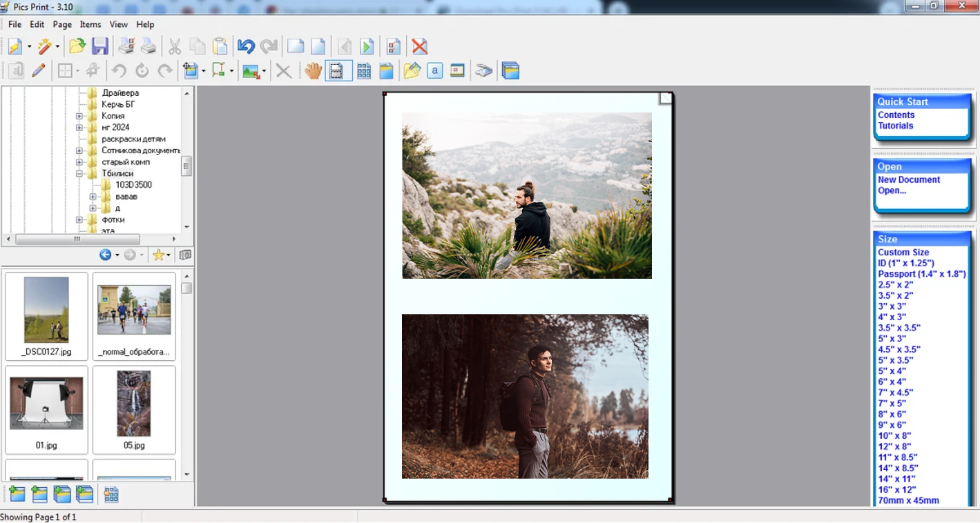Click the pencil edit tool icon
980x523 pixels.
click(x=39, y=70)
